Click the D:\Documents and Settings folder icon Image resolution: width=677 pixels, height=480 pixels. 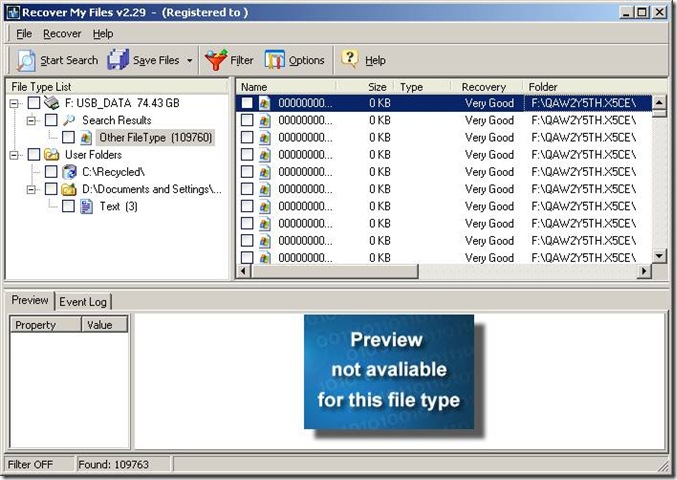pos(69,189)
